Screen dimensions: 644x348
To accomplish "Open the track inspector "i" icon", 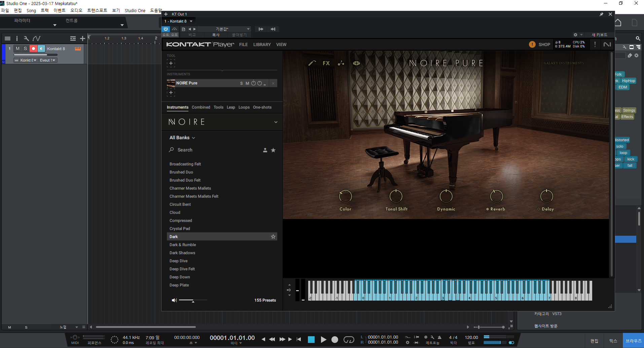I will [17, 39].
